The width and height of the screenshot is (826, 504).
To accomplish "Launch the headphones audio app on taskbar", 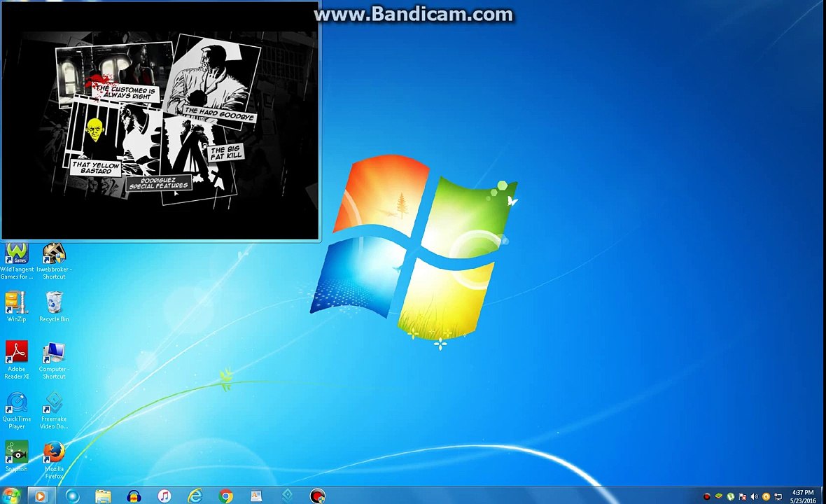I will pyautogui.click(x=134, y=496).
